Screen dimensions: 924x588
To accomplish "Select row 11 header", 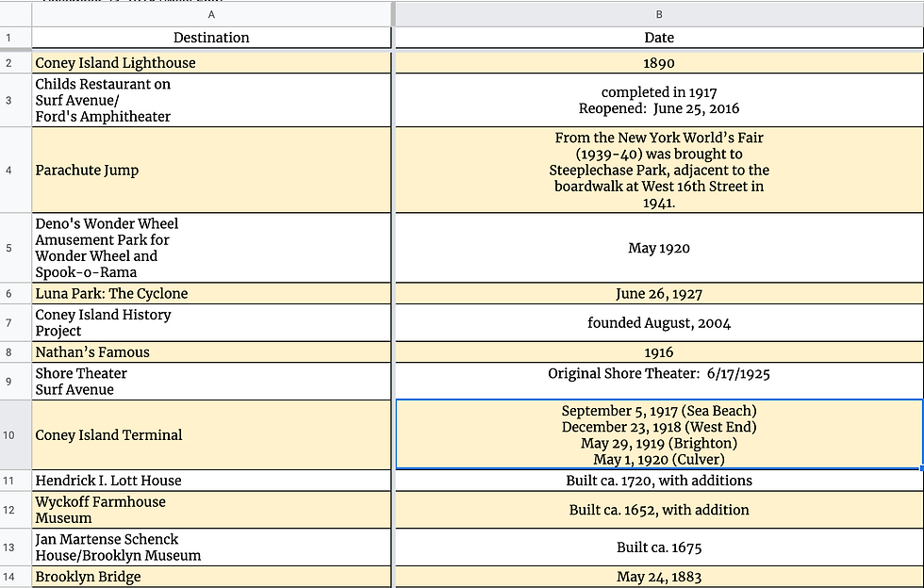I will [15, 481].
